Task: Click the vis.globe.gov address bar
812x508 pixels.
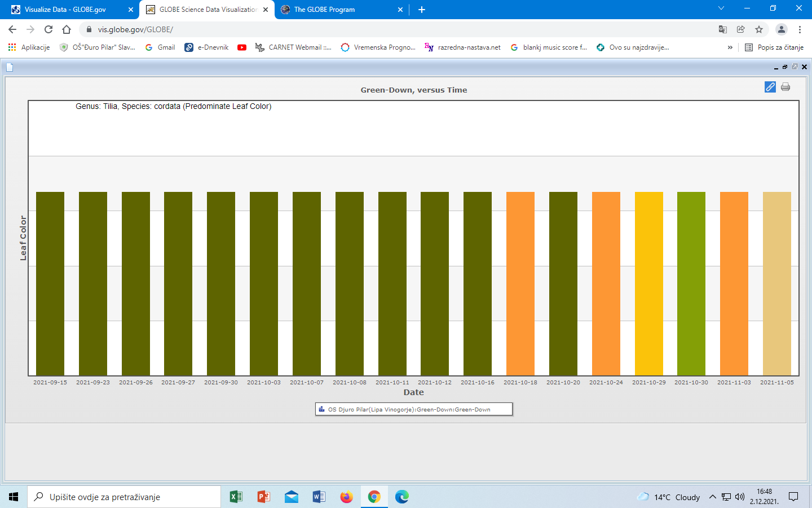Action: (x=395, y=29)
